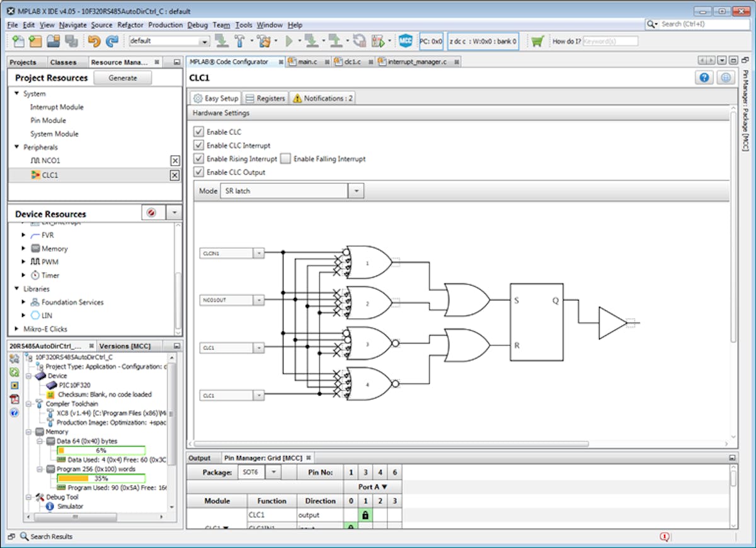Screen dimensions: 756x548
Task: Disable the Enable CLC Interrupt checkbox
Action: click(198, 145)
